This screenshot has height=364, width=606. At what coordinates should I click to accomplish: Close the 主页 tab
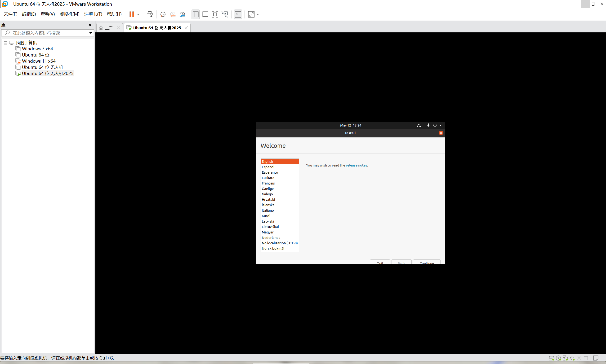coord(119,28)
